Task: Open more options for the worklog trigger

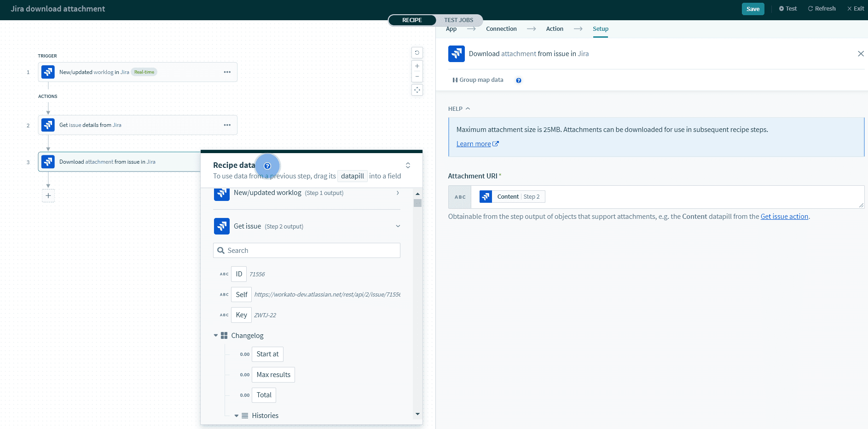Action: click(x=227, y=72)
